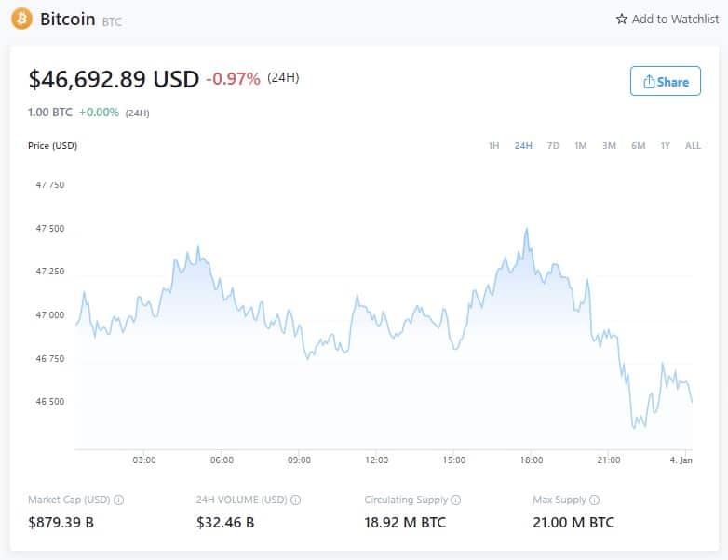The height and width of the screenshot is (560, 728).
Task: Click the Share button
Action: pyautogui.click(x=666, y=81)
